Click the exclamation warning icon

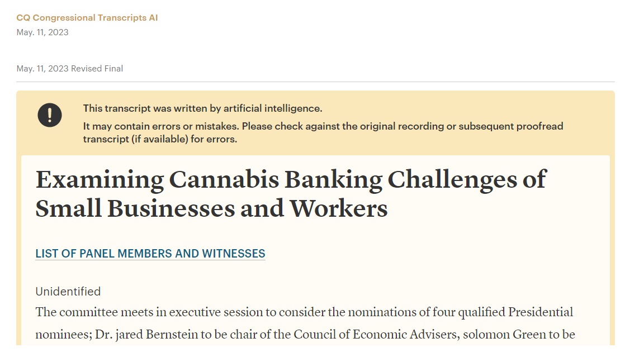tap(50, 115)
